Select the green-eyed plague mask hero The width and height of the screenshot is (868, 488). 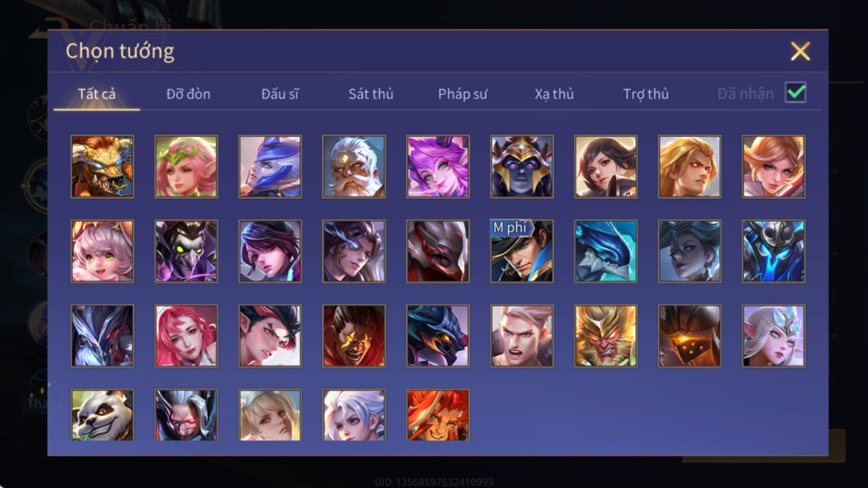pos(186,251)
